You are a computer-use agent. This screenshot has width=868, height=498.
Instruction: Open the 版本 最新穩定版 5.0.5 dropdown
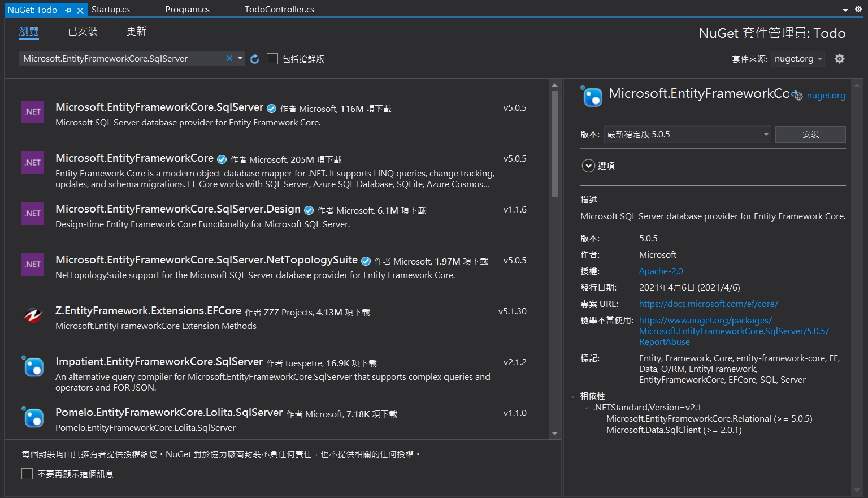687,135
